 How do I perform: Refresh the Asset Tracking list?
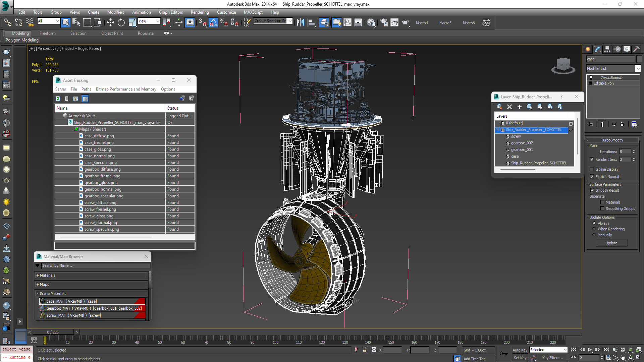(58, 99)
